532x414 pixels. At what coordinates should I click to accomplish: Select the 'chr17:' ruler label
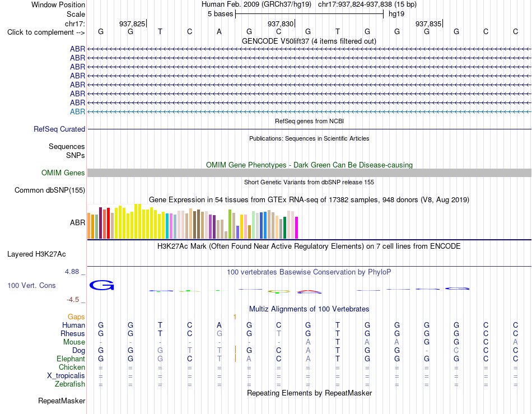click(74, 24)
